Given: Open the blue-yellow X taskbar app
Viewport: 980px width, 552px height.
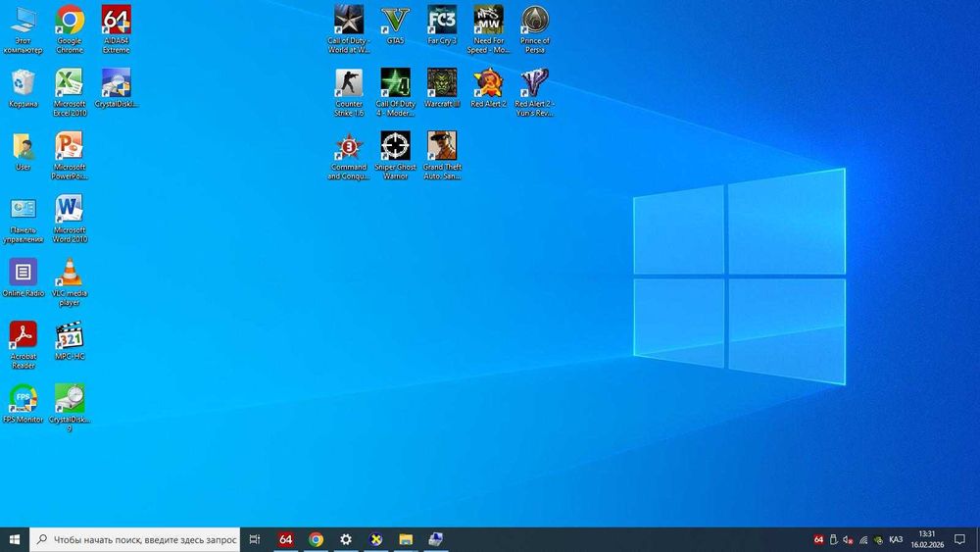Looking at the screenshot, I should [x=375, y=539].
